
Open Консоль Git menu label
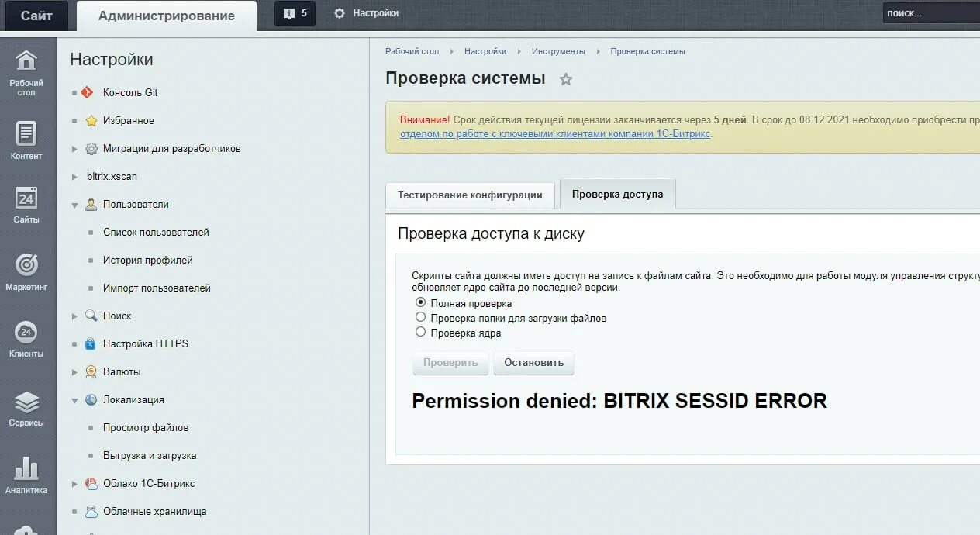130,92
